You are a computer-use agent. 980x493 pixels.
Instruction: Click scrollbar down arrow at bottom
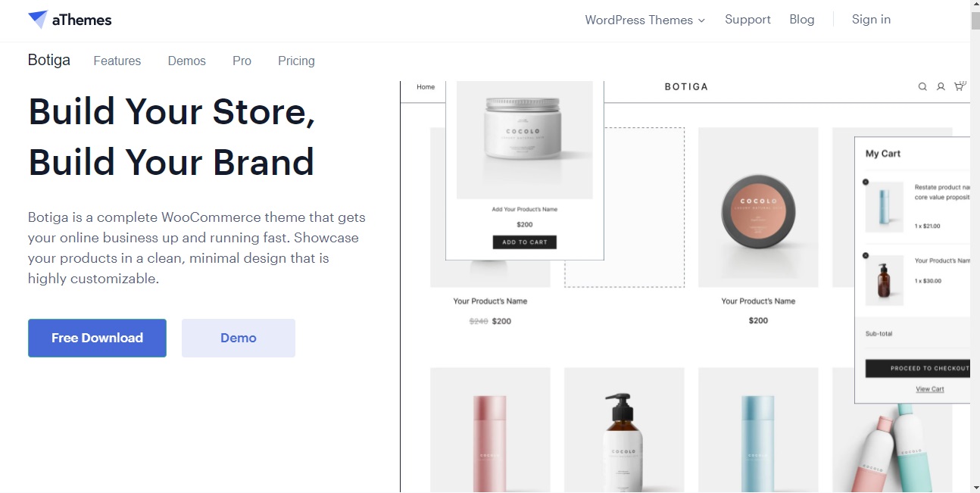coord(975,487)
